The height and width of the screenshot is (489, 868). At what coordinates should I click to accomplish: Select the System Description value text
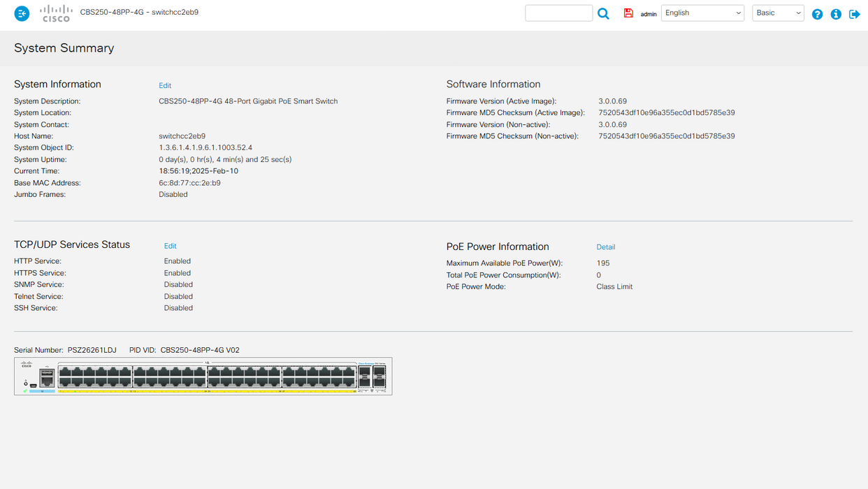point(248,101)
